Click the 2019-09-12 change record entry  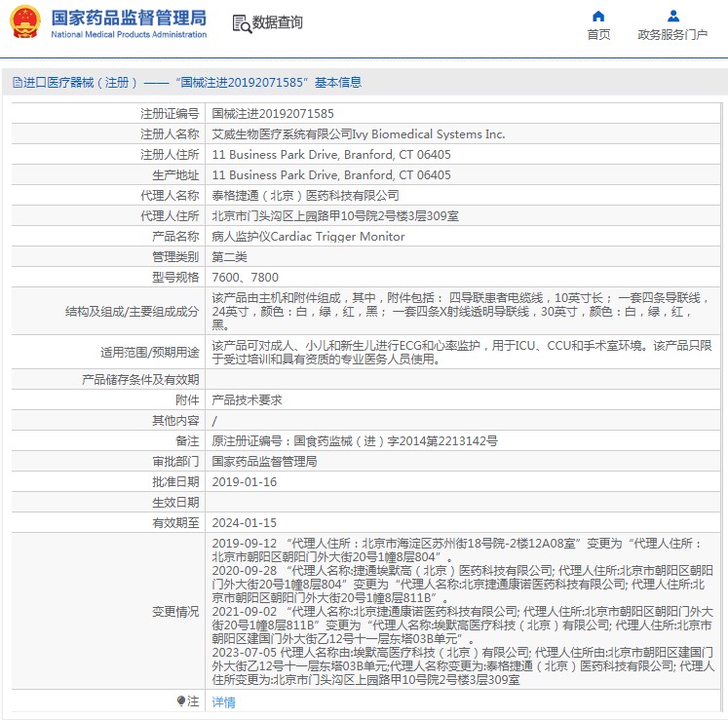pos(457,550)
